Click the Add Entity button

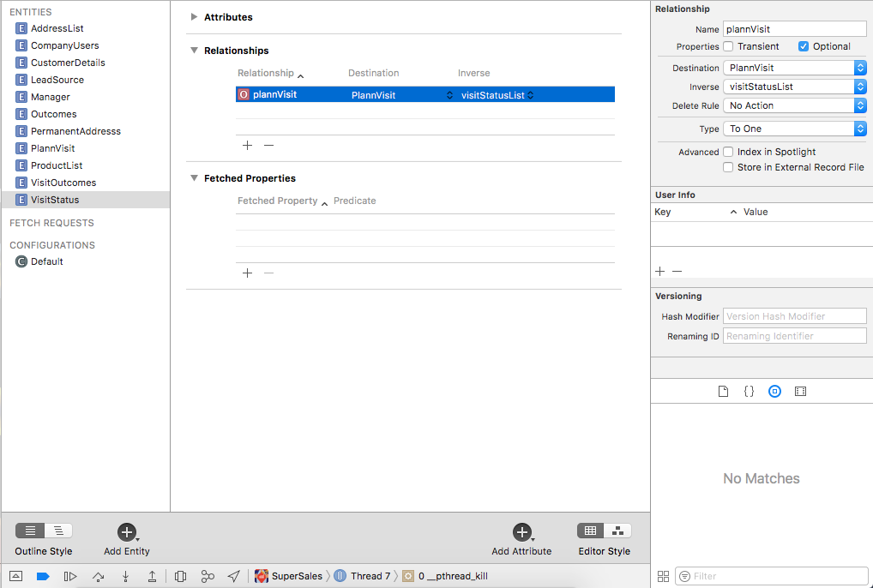[125, 534]
